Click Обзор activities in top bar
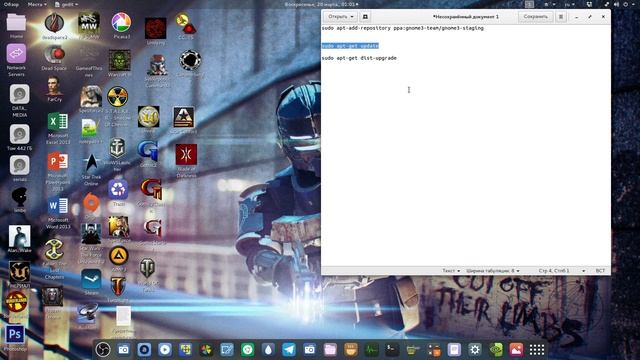This screenshot has width=640, height=360. (x=11, y=4)
